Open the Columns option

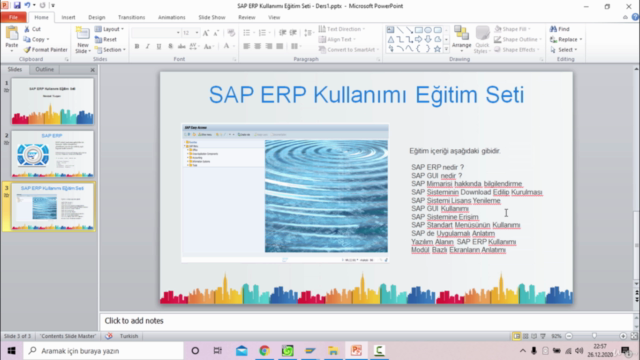coord(296,47)
